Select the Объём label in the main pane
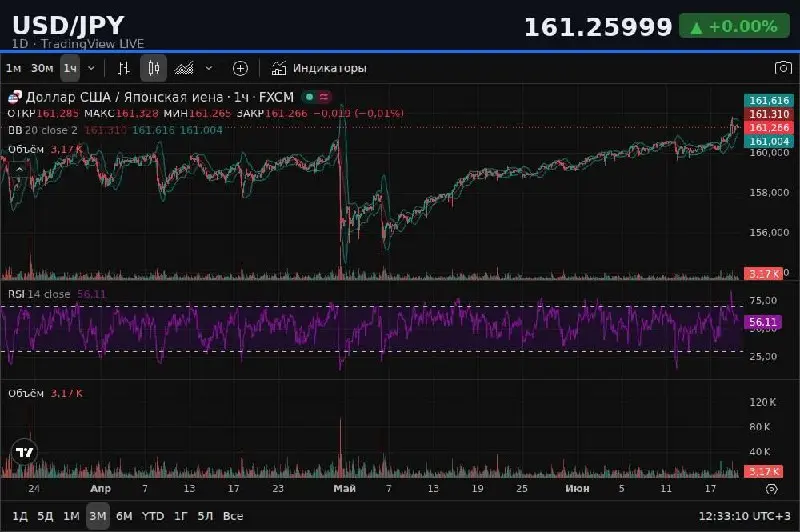Image resolution: width=800 pixels, height=532 pixels. [x=26, y=149]
